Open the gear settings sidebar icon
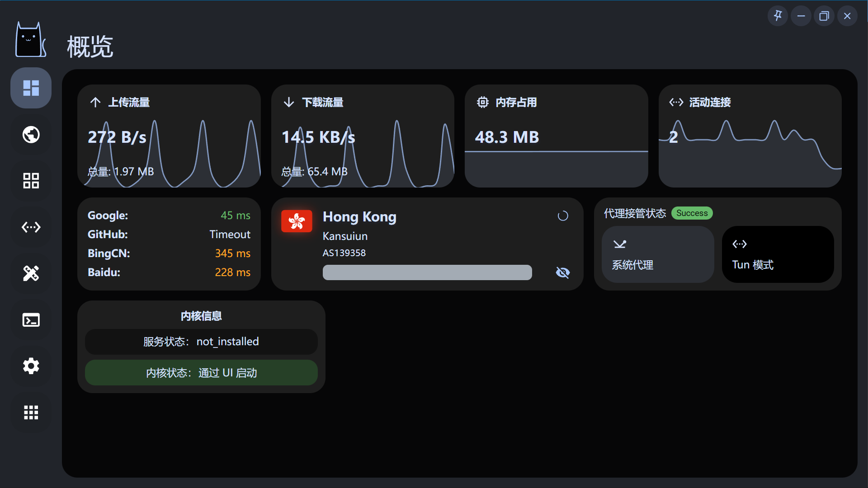868x488 pixels. pyautogui.click(x=31, y=366)
